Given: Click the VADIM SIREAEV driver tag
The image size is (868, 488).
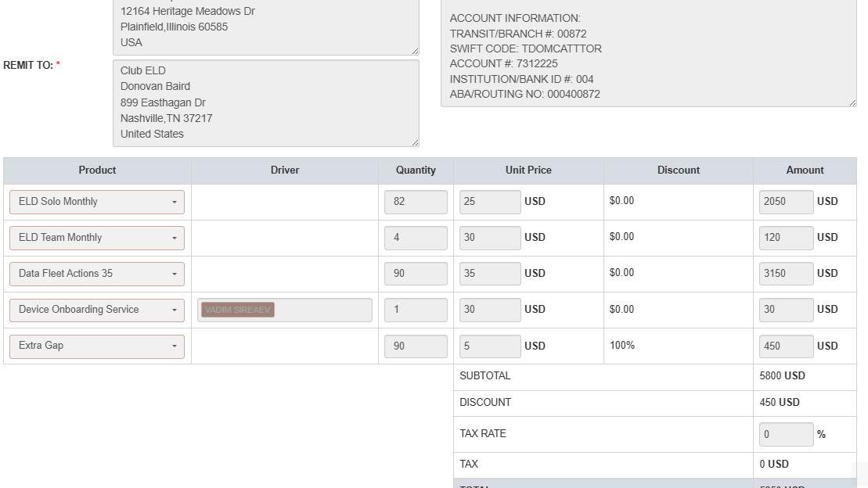Looking at the screenshot, I should pyautogui.click(x=237, y=310).
